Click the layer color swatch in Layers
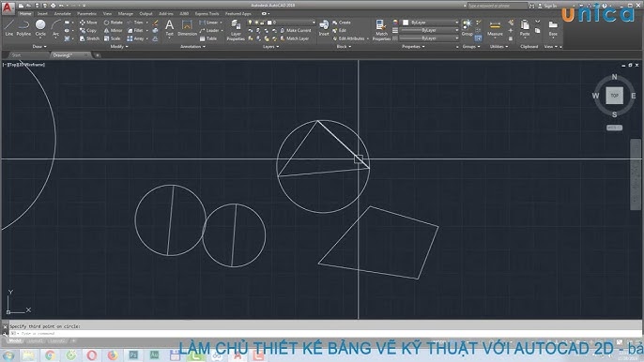The height and width of the screenshot is (362, 644). click(x=269, y=23)
